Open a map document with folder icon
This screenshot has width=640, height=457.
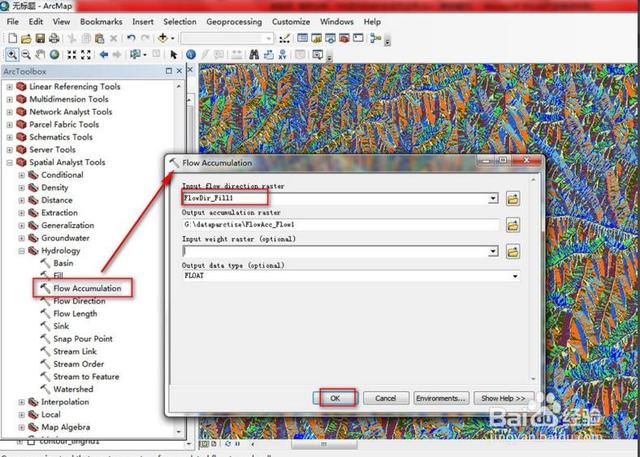[x=26, y=38]
